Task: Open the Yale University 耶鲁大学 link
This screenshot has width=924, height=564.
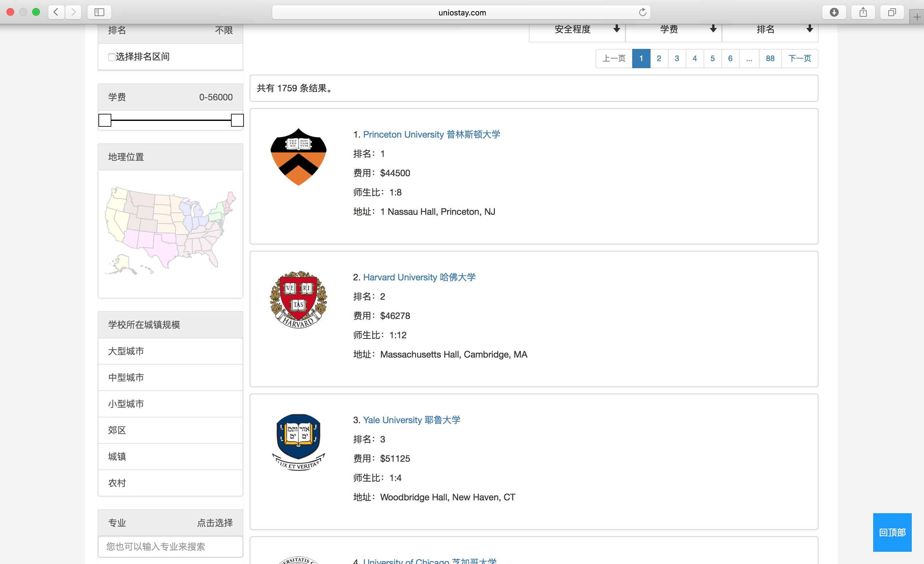Action: [411, 420]
